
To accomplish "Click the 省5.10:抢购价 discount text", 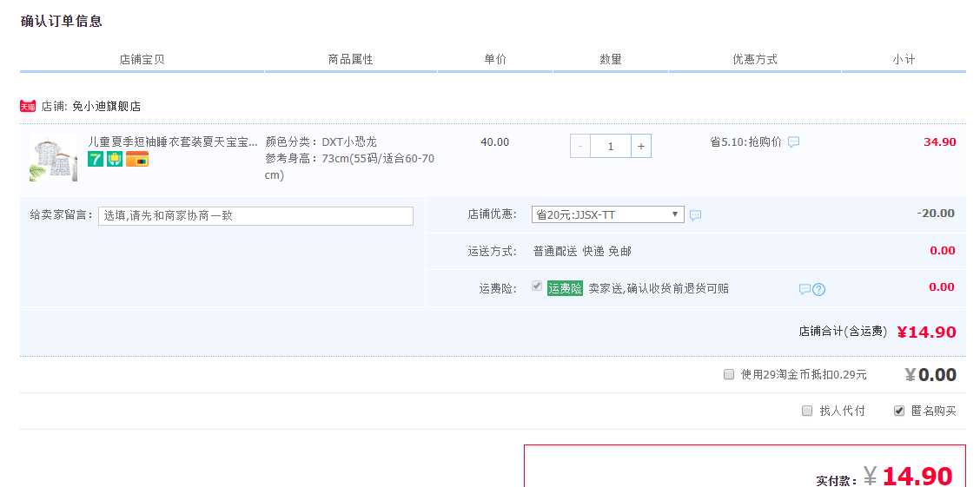I will pos(745,141).
